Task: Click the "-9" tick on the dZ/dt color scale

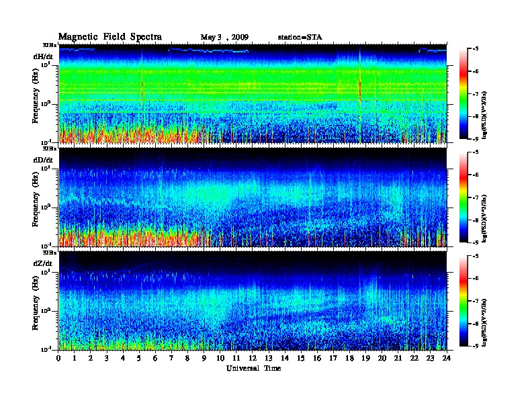Action: coord(476,346)
